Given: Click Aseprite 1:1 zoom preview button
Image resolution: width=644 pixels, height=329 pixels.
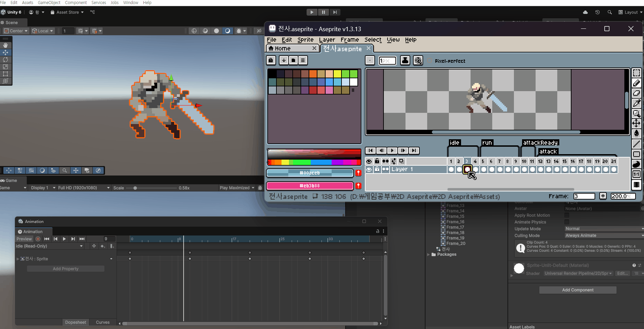Looking at the screenshot, I should [636, 174].
